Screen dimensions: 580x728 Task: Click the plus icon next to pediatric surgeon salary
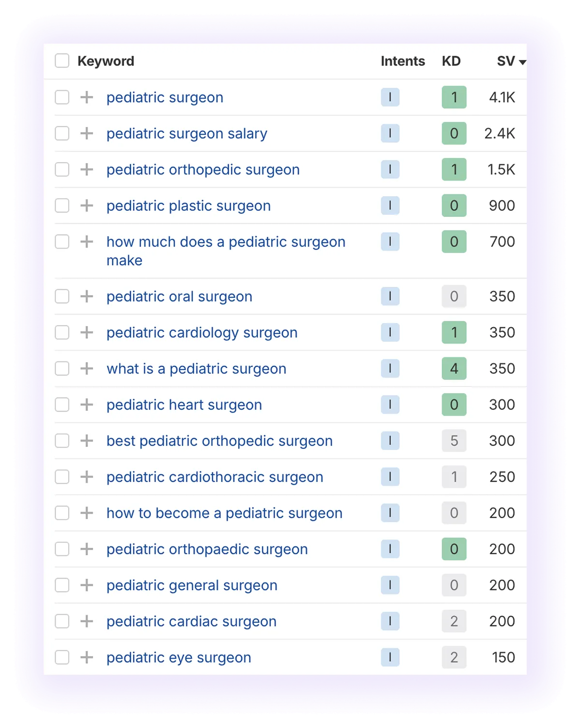coord(87,133)
